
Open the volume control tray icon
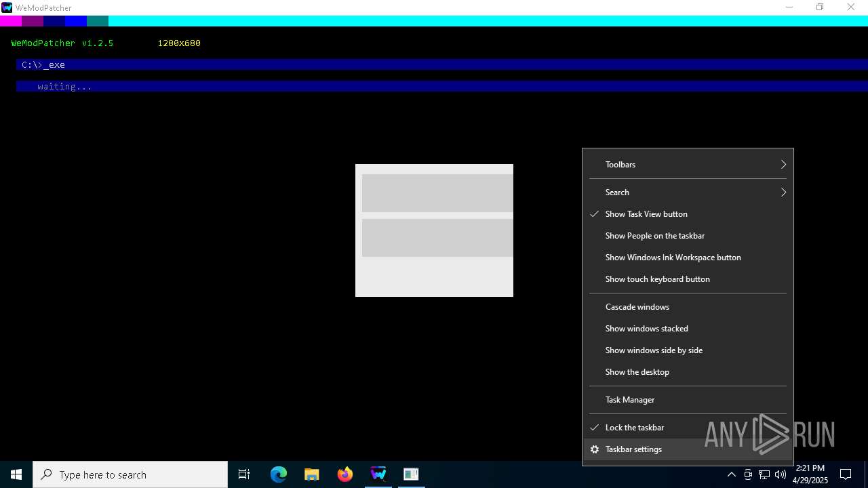[x=781, y=474]
